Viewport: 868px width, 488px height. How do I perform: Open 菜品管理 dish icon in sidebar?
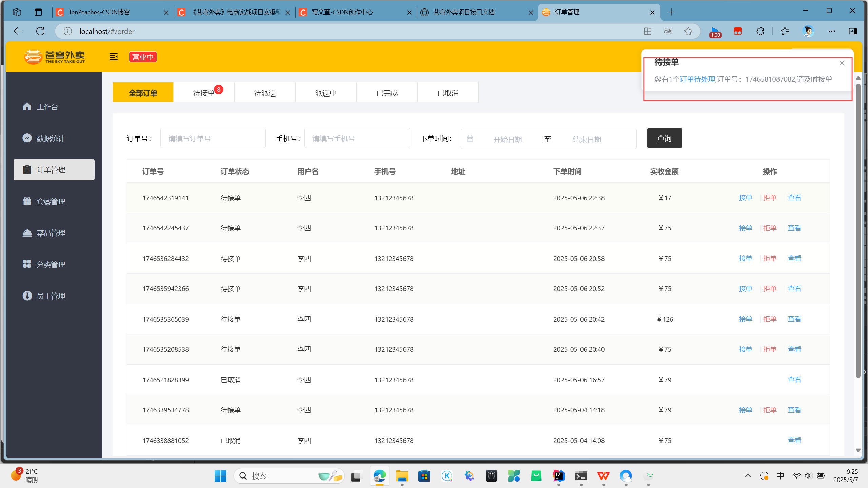coord(27,233)
